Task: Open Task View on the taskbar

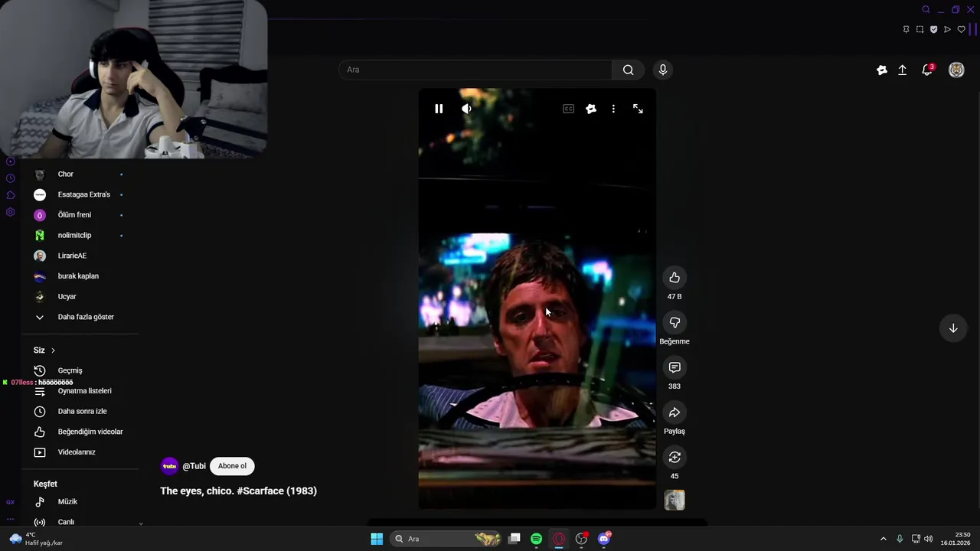Action: [x=514, y=539]
